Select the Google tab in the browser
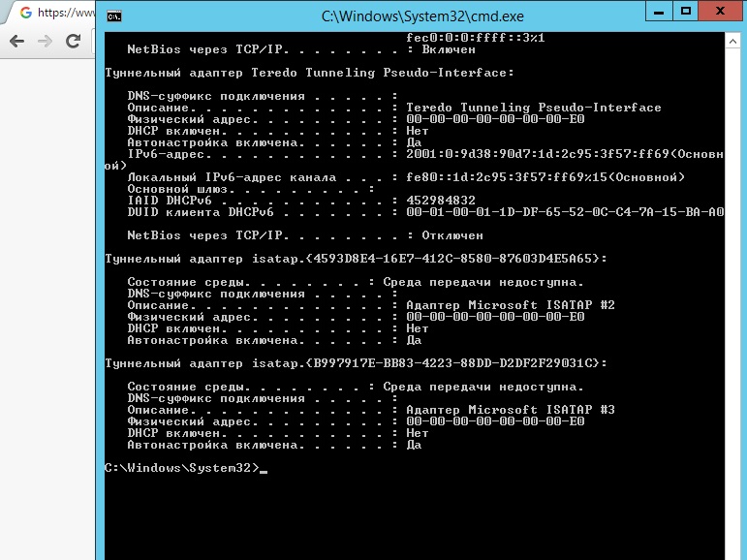This screenshot has height=560, width=747. coord(55,13)
